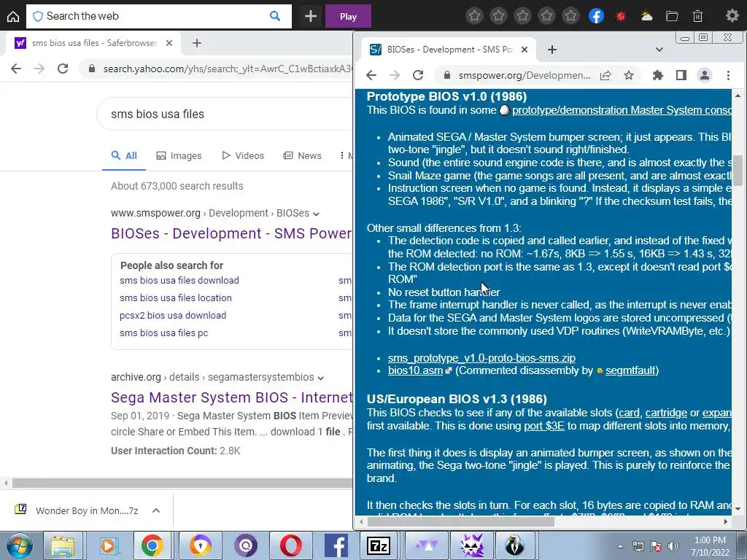Viewport: 747px width, 560px height.
Task: Open the Windows Start menu
Action: coord(20,545)
